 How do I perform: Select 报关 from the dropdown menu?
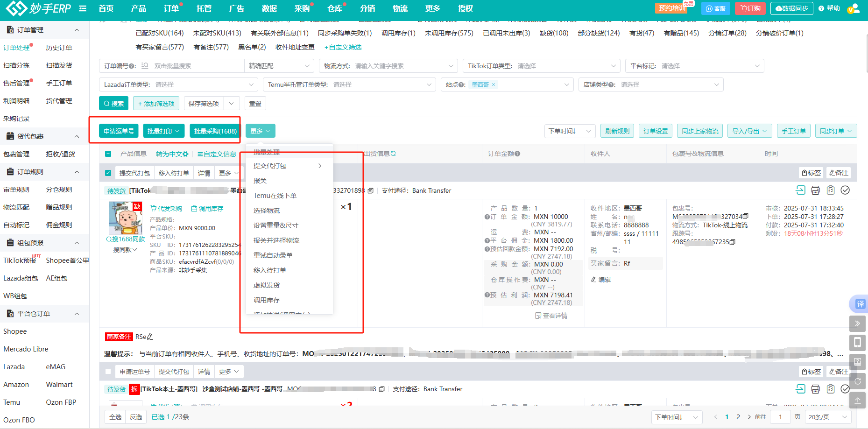(289, 181)
